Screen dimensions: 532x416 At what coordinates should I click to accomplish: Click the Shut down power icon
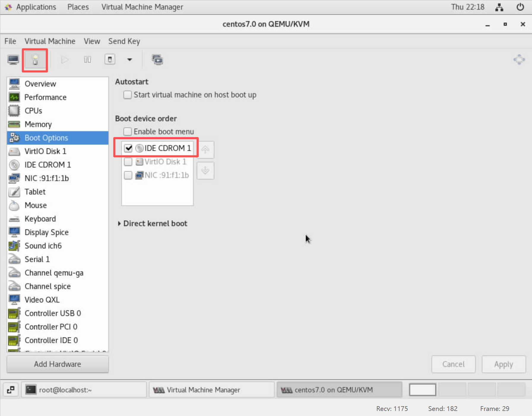(110, 59)
